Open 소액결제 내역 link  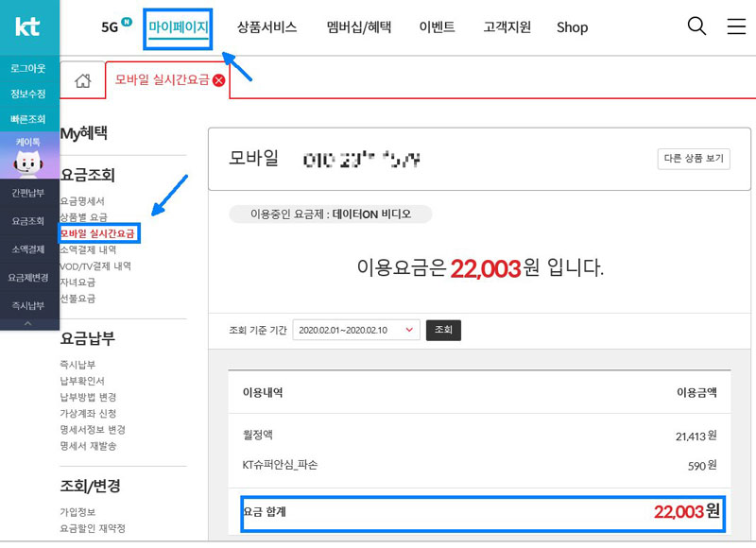click(88, 250)
